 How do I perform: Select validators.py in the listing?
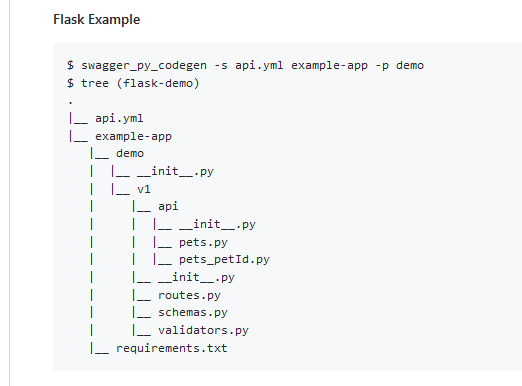[203, 330]
